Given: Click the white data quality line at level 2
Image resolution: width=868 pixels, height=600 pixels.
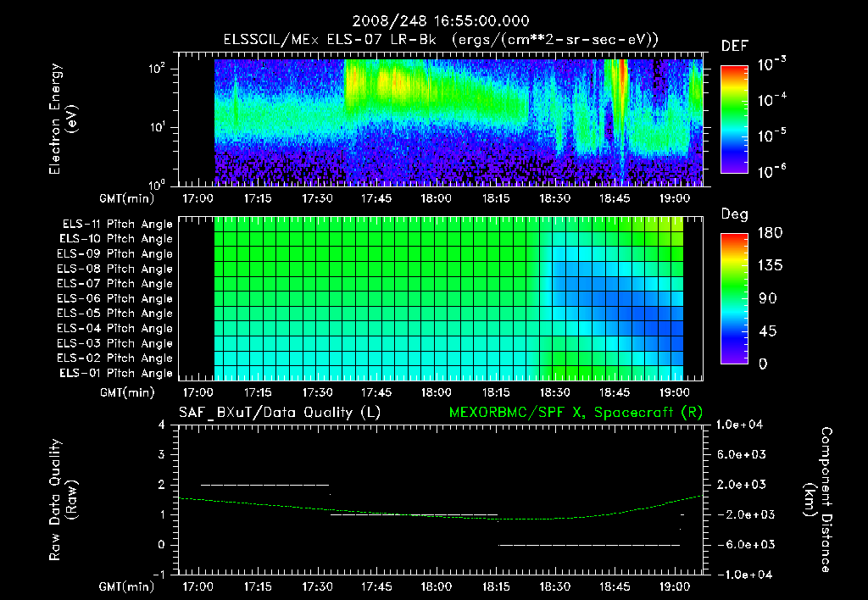Looking at the screenshot, I should pyautogui.click(x=264, y=485).
